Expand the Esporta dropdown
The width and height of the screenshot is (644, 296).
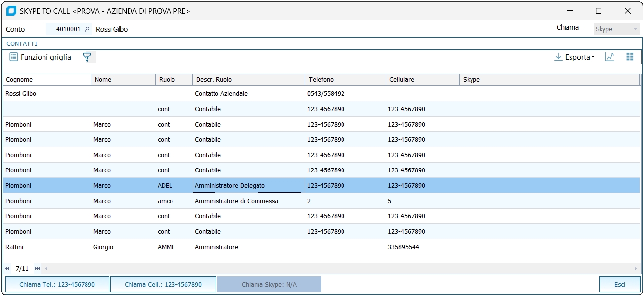tap(574, 57)
